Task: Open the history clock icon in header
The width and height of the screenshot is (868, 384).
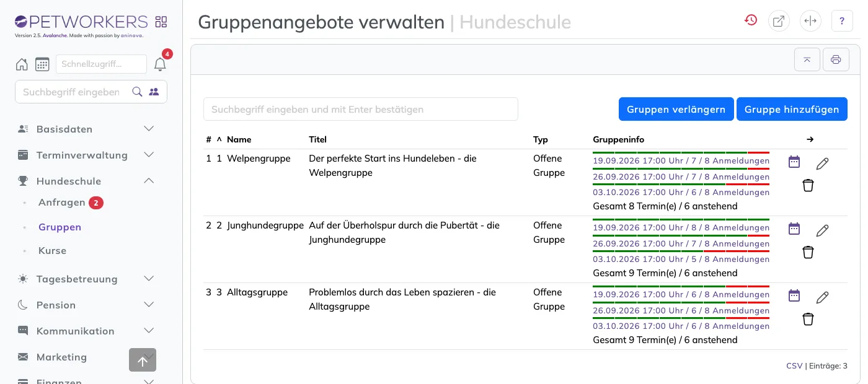Action: tap(751, 20)
